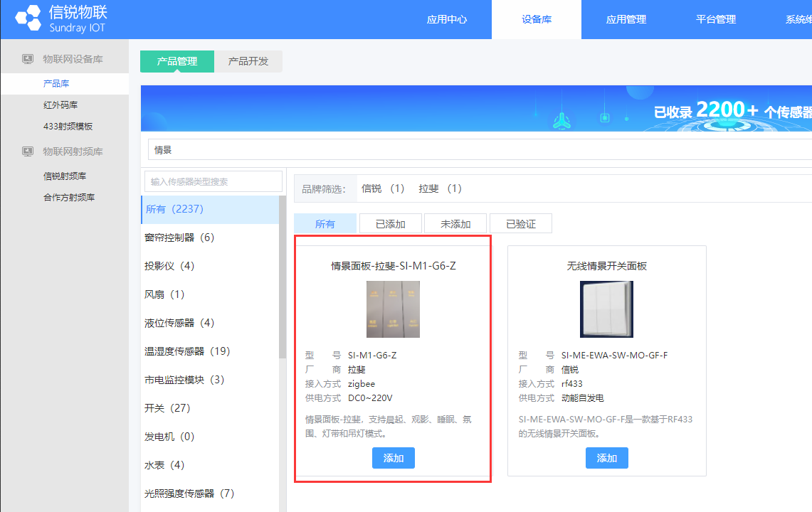Open 红外码库 in the sidebar
Viewport: 812px width, 512px height.
(60, 105)
